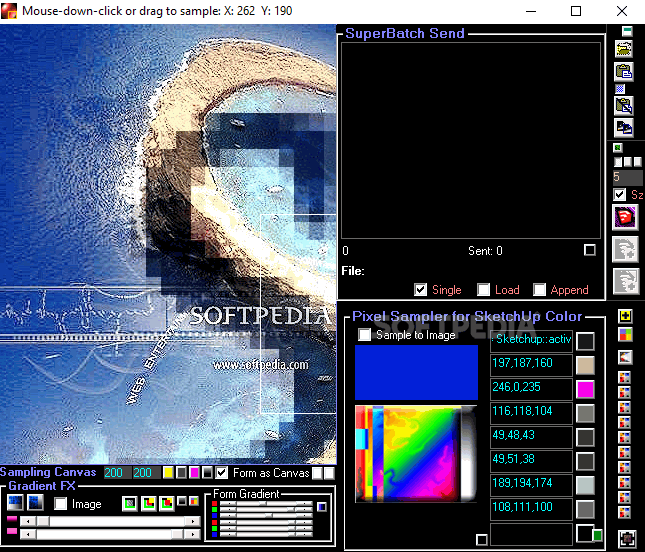Tick the small checkbox below the color picker
The width and height of the screenshot is (645, 552).
[x=482, y=539]
